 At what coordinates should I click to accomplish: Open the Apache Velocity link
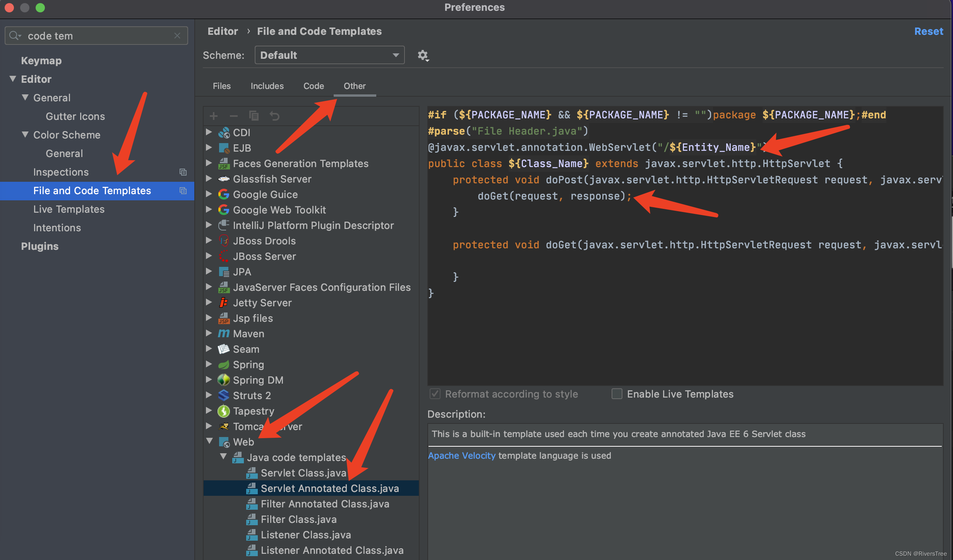pyautogui.click(x=461, y=456)
